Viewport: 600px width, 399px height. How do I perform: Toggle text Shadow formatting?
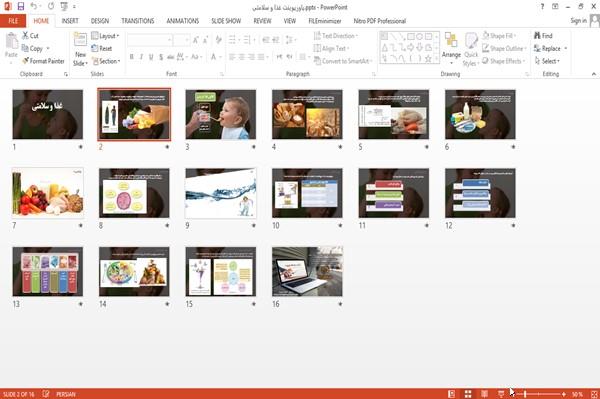pos(161,57)
